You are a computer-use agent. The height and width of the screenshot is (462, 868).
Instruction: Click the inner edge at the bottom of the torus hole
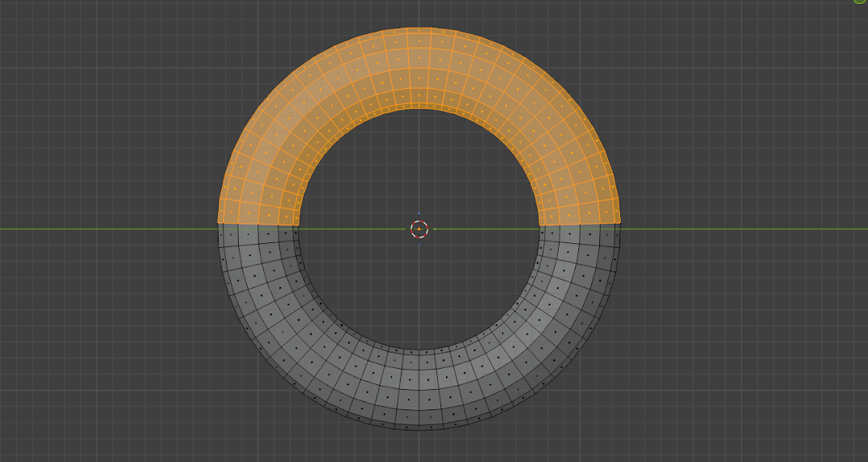click(x=419, y=350)
